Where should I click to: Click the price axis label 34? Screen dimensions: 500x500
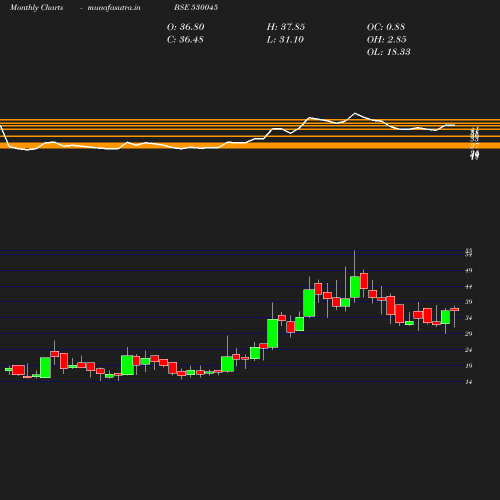pos(469,318)
